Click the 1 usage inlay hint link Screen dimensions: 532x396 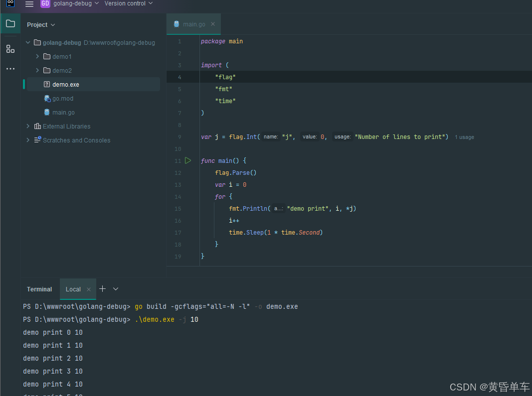(x=464, y=137)
